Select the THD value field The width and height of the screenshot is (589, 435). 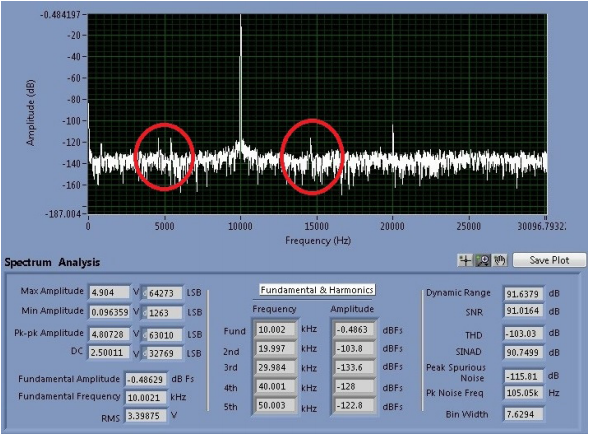point(523,334)
